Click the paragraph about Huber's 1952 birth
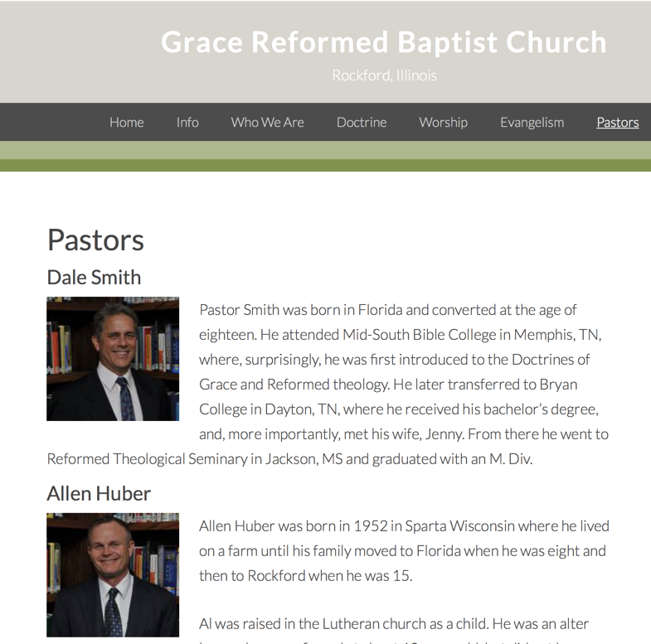The width and height of the screenshot is (651, 644). click(404, 550)
